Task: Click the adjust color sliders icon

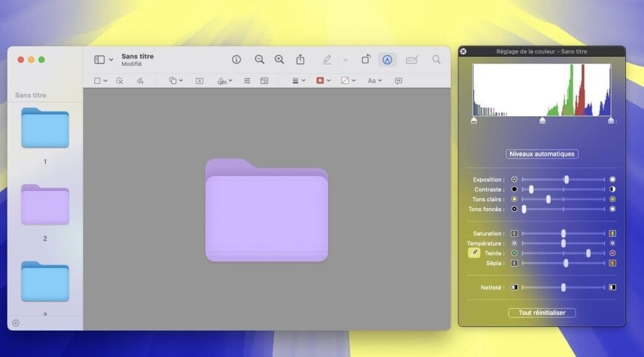Action: (x=247, y=80)
